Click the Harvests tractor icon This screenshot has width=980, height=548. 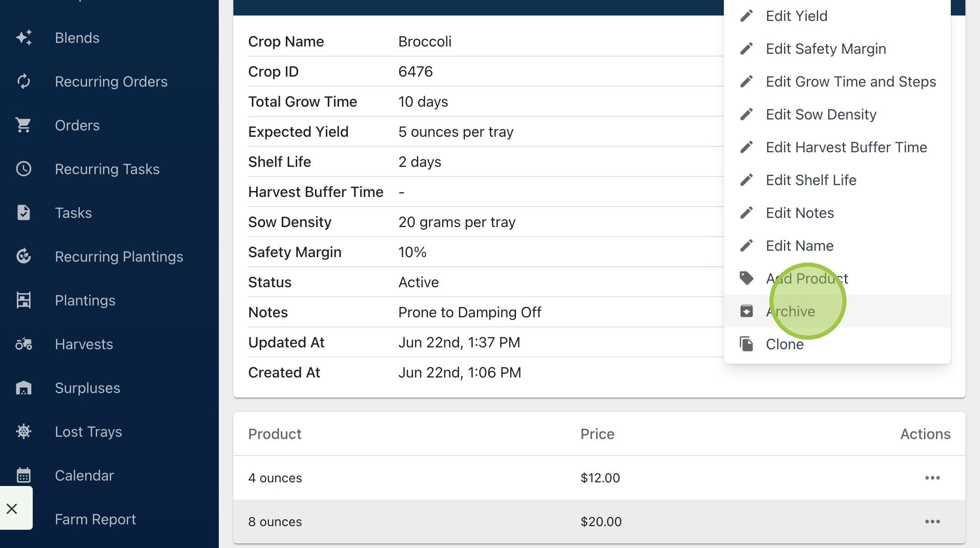tap(24, 344)
